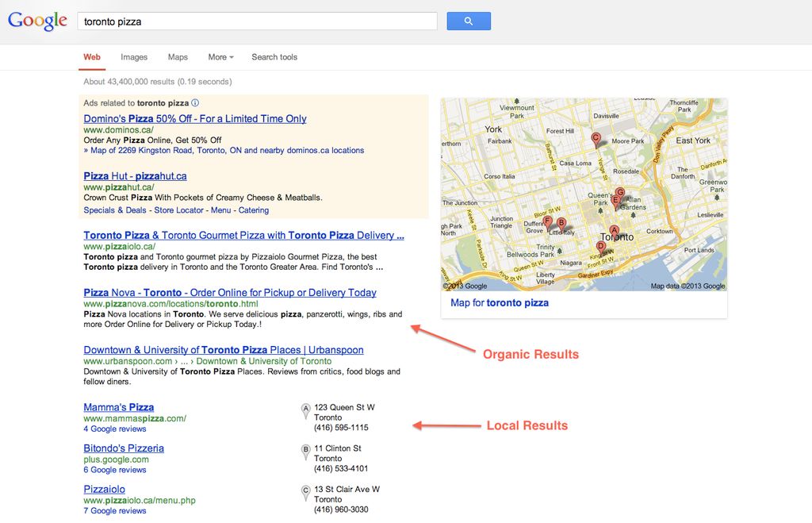Open 'Map for toronto pizza' link
Image resolution: width=812 pixels, height=523 pixels.
[500, 302]
